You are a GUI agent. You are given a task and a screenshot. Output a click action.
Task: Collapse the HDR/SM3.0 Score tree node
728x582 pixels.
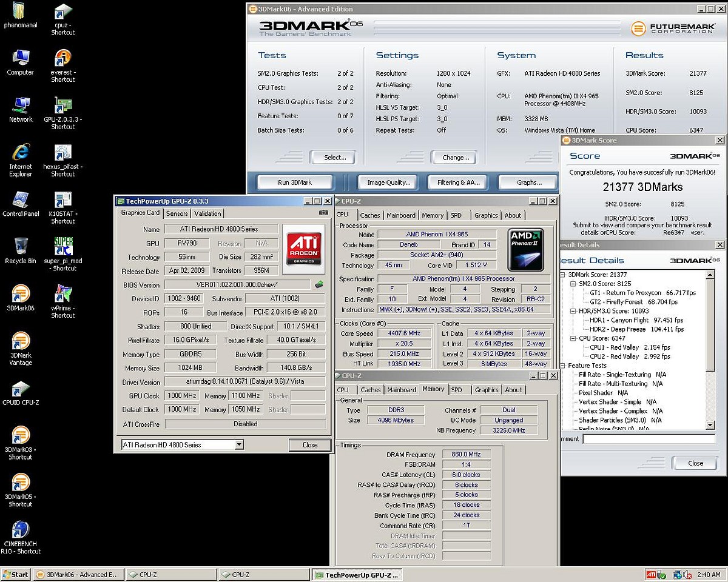click(x=573, y=311)
